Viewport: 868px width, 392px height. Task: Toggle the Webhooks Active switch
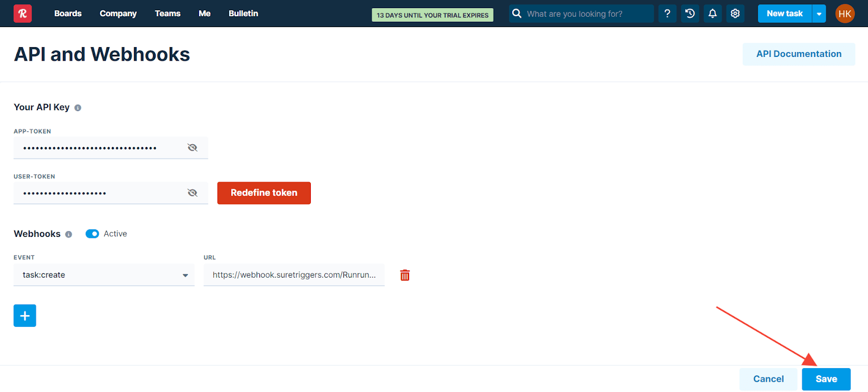92,234
